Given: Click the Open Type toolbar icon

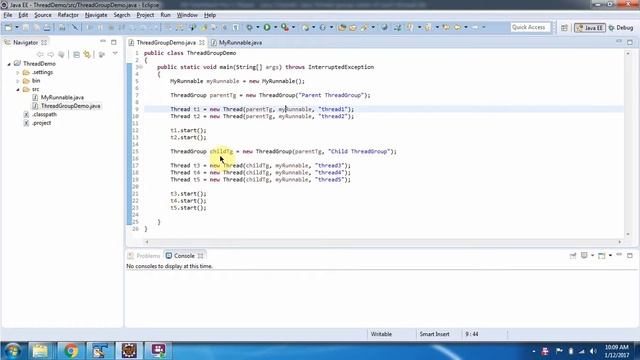Looking at the screenshot, I should tap(342, 27).
